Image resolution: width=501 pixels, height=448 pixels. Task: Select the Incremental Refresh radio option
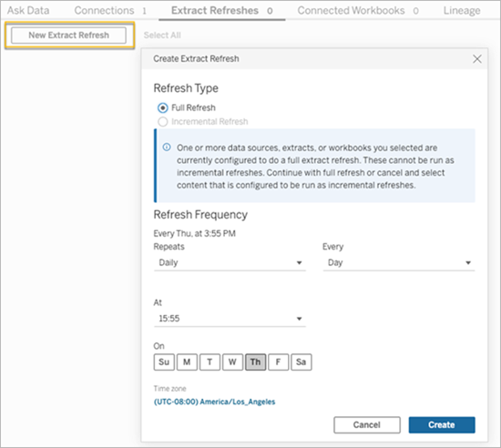point(163,122)
